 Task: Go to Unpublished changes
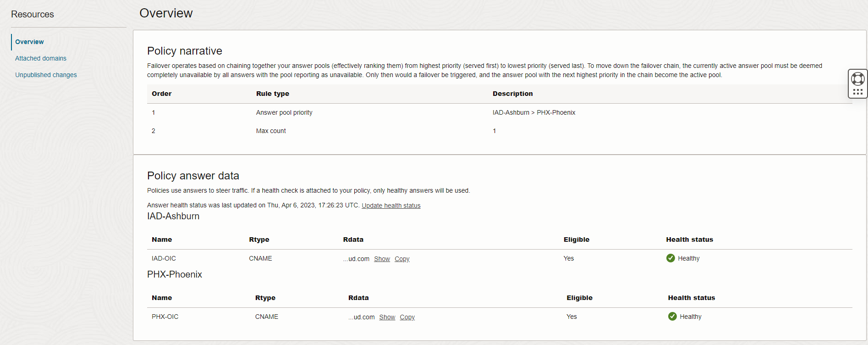point(46,75)
